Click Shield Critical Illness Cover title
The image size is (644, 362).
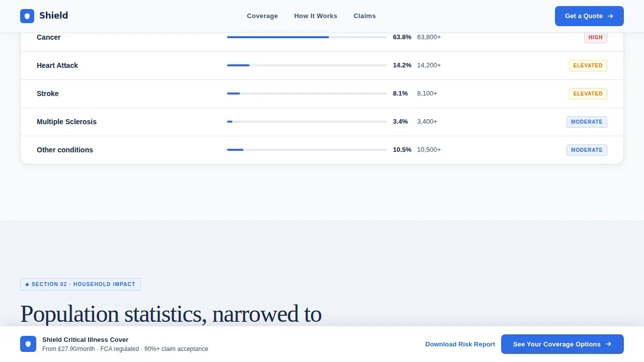85,340
